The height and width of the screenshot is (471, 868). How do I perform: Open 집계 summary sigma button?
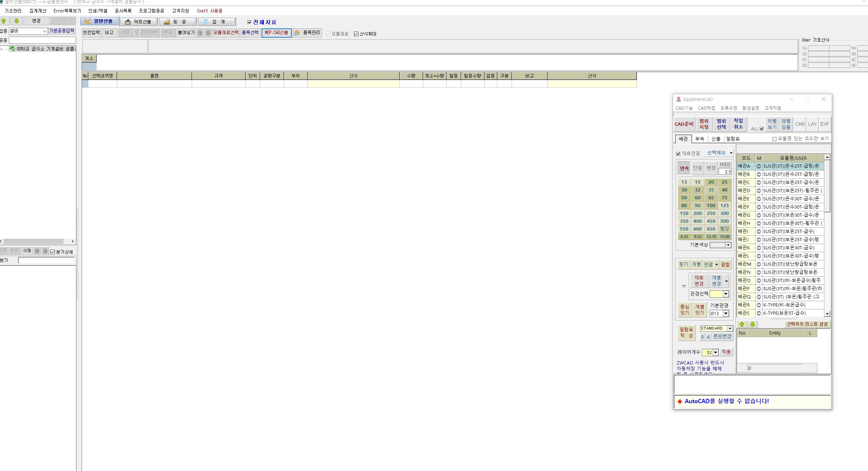click(216, 22)
